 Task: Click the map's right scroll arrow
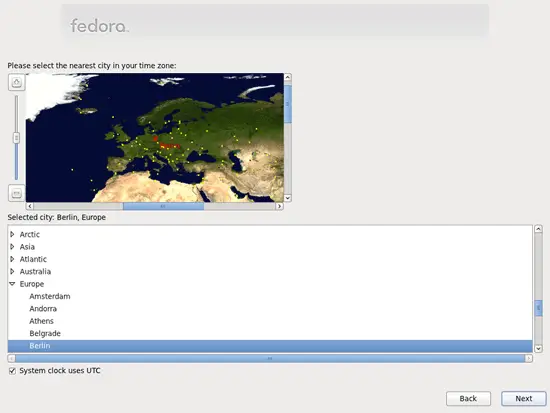coord(280,206)
